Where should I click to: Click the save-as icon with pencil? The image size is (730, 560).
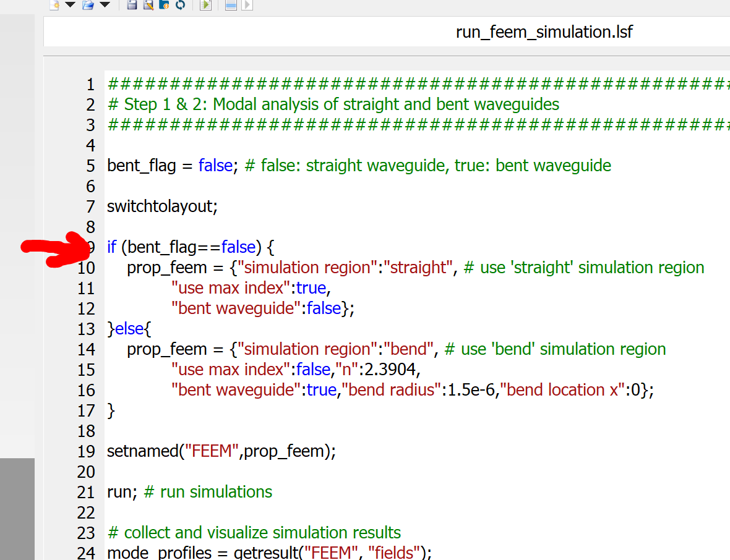coord(148,5)
